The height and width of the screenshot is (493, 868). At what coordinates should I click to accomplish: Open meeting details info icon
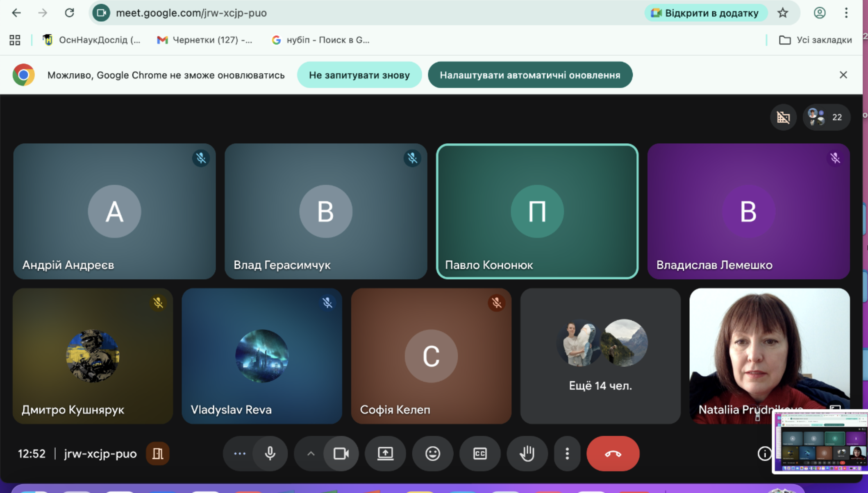pos(764,453)
